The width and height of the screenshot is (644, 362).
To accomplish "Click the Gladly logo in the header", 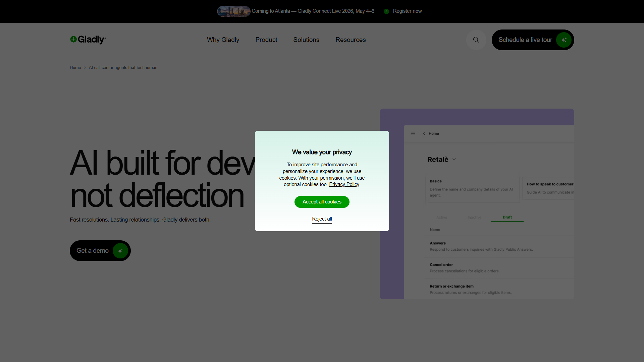I will pyautogui.click(x=88, y=40).
